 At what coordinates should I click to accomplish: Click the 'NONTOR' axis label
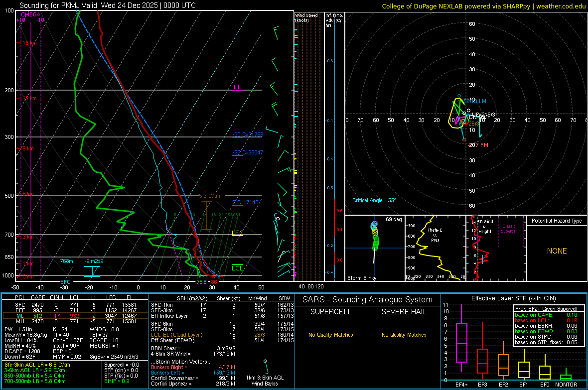click(566, 385)
